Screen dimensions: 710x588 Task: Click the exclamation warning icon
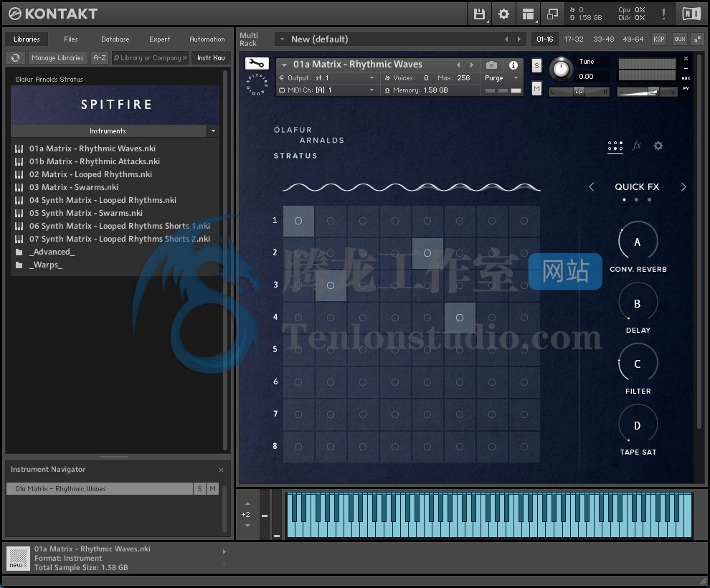(x=663, y=14)
